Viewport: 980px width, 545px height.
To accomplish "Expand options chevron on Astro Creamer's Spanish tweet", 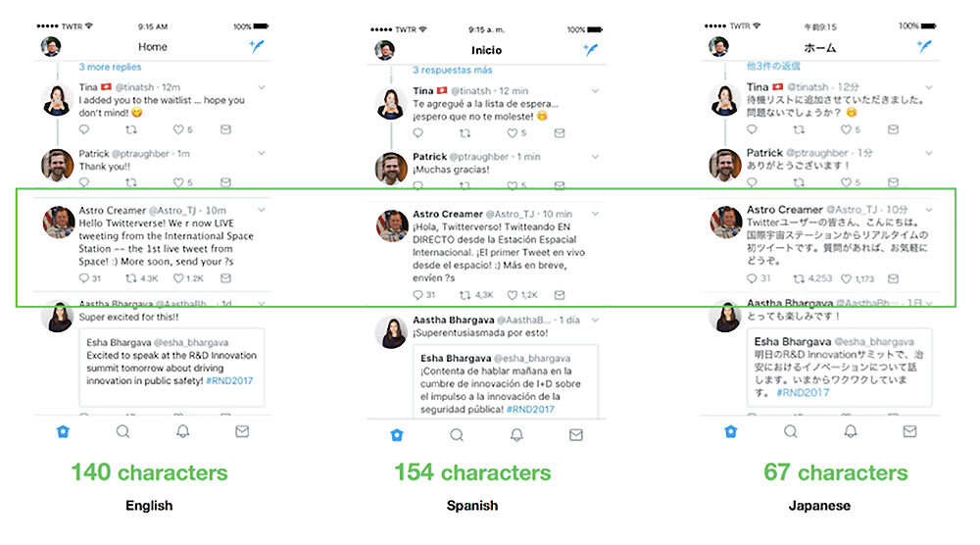I will pos(595,214).
